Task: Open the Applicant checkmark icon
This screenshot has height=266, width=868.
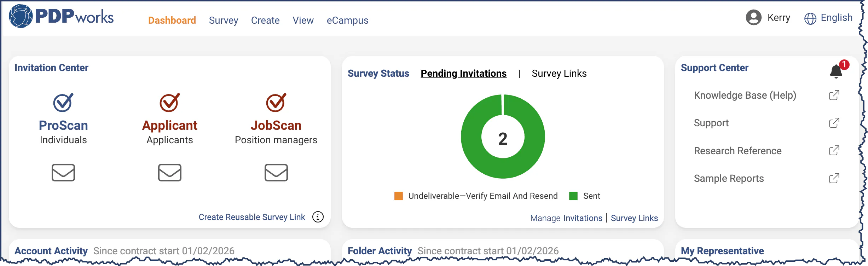Action: coord(170,103)
